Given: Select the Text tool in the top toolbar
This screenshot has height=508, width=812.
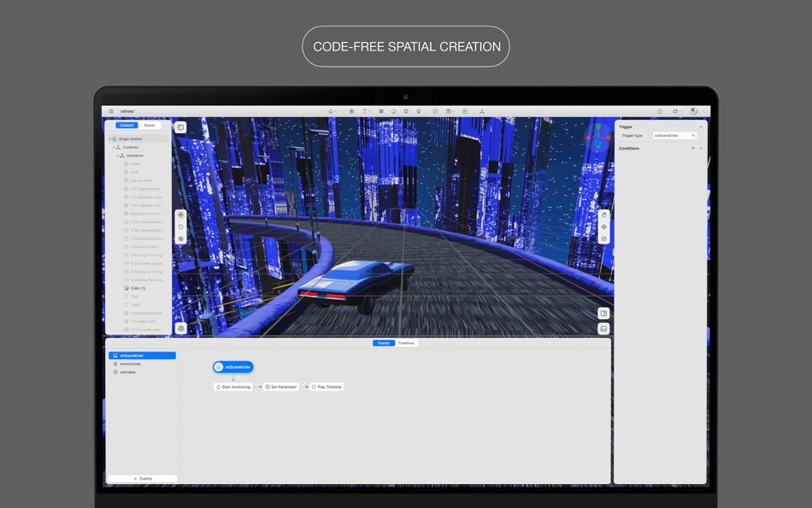Looking at the screenshot, I should click(365, 110).
